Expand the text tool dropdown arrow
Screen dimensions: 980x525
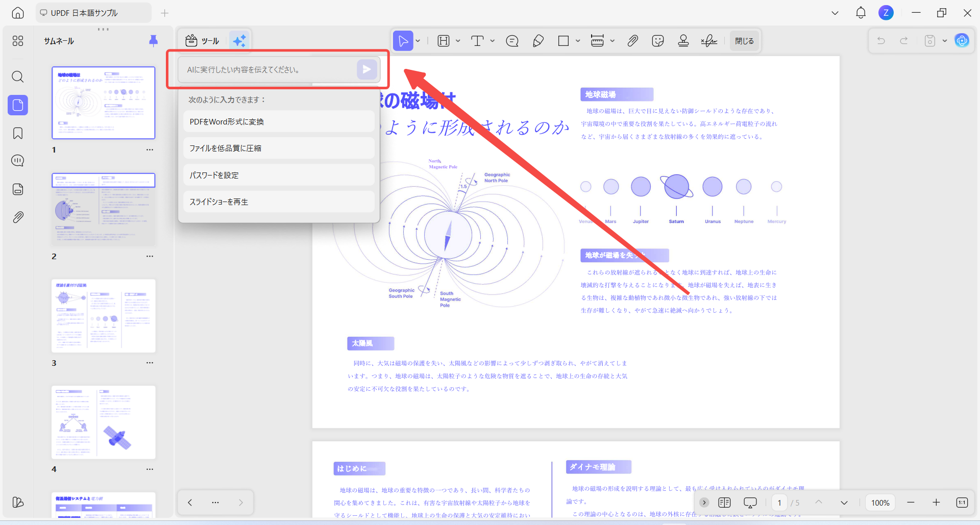493,41
